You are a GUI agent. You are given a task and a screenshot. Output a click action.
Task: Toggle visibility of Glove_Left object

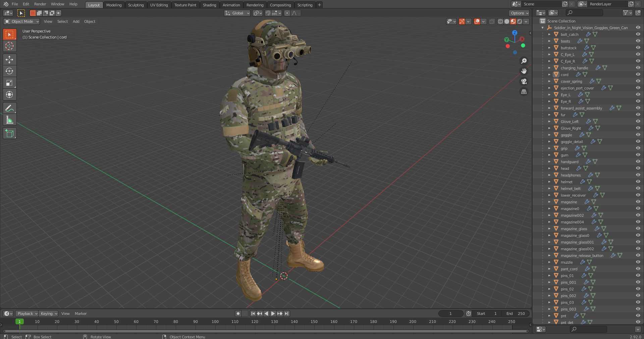click(638, 121)
